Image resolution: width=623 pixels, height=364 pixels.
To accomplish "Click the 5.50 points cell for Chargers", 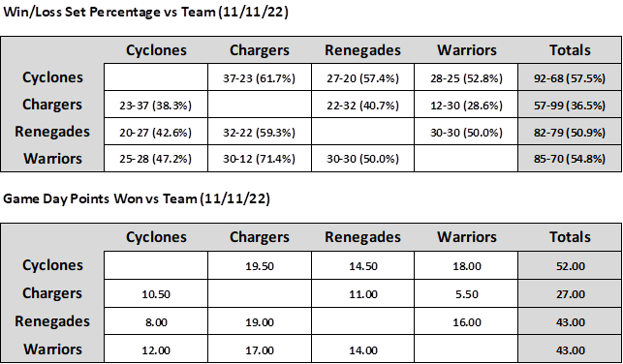I will pyautogui.click(x=466, y=293).
